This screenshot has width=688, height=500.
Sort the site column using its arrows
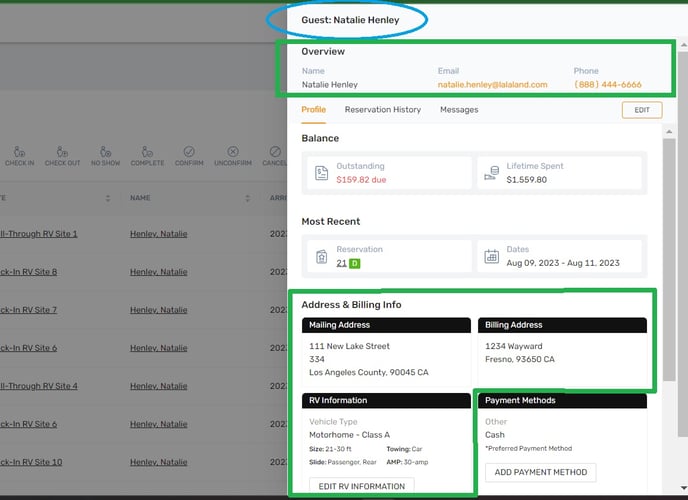[107, 198]
